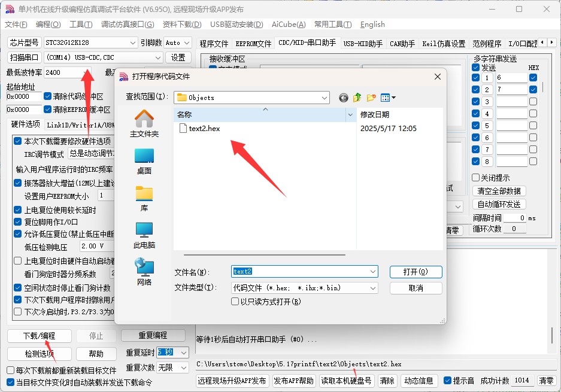The image size is (561, 392).
Task: Toggle 本次下载需要修改硬件选项 checkbox
Action: tap(18, 141)
